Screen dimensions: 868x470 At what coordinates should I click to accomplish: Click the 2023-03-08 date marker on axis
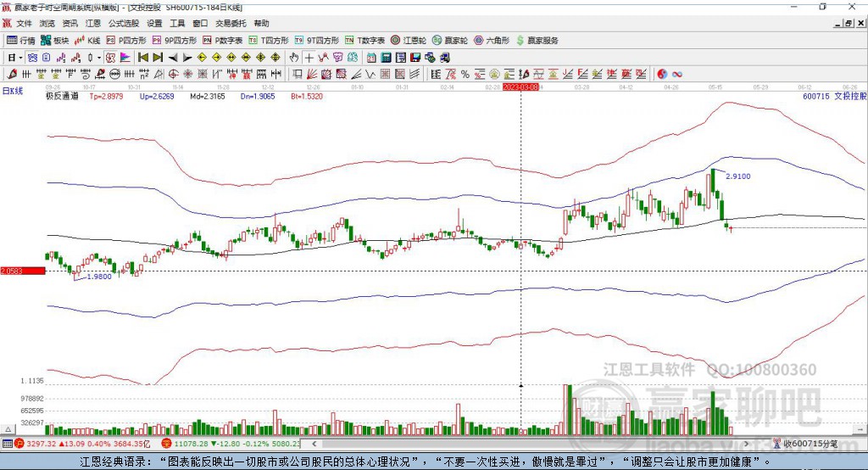click(x=520, y=87)
